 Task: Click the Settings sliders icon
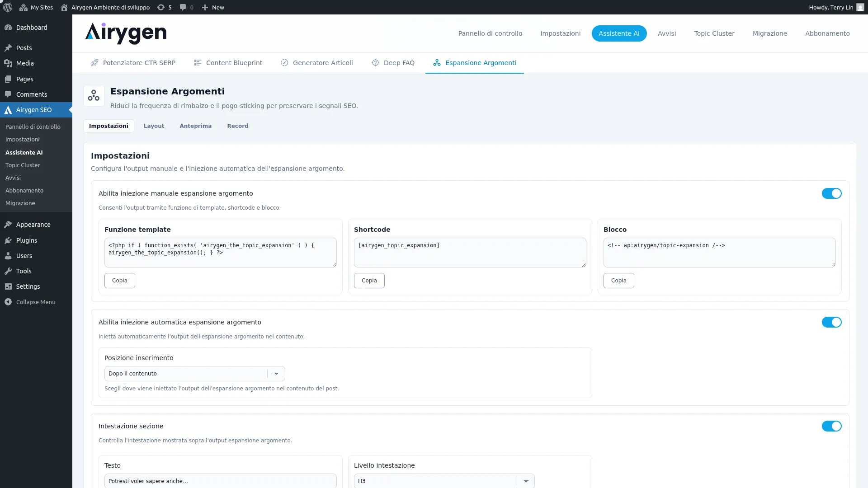8,286
